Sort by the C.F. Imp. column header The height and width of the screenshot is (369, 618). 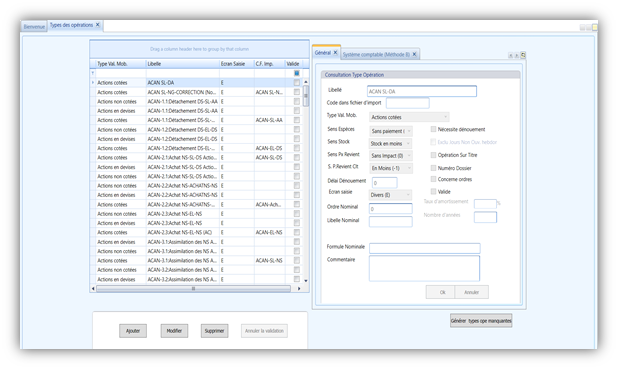click(x=270, y=63)
